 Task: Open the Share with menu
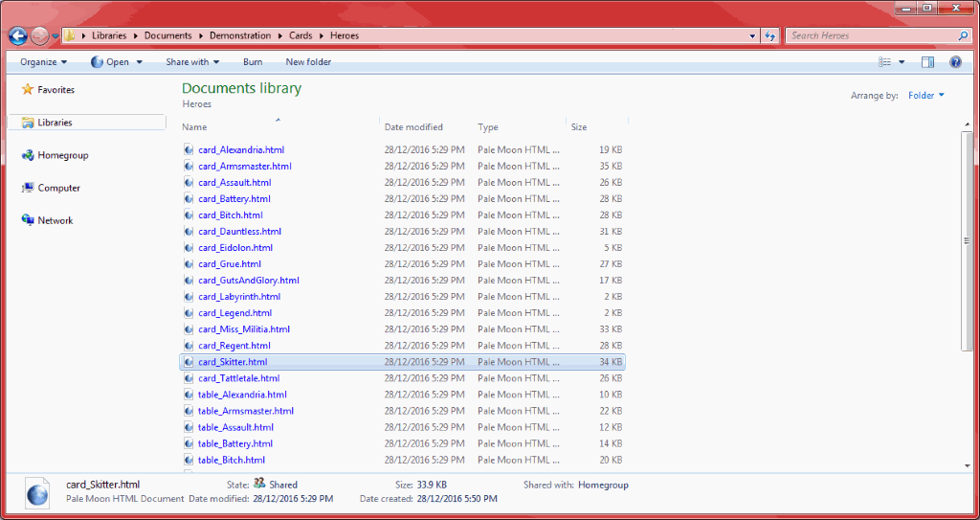tap(191, 62)
